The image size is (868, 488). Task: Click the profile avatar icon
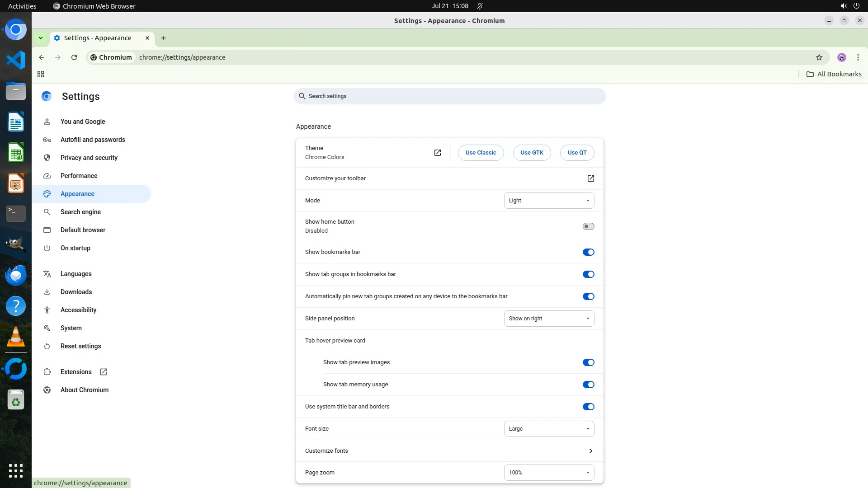[x=841, y=57]
